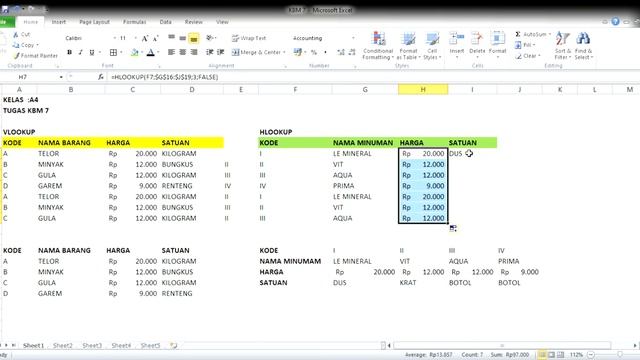Viewport: 640px width, 360px height.
Task: Click AutoSum button
Action: [532, 34]
